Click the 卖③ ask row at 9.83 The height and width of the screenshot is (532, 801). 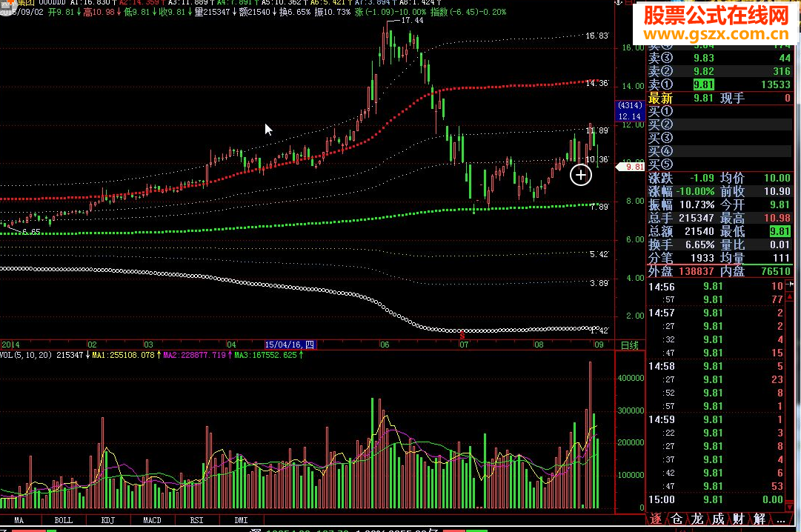click(x=719, y=58)
